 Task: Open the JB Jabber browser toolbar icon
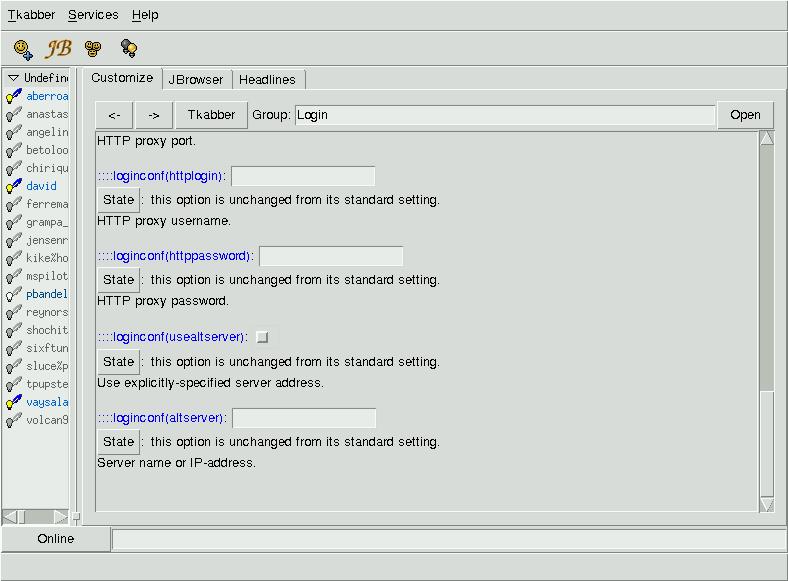tap(59, 48)
